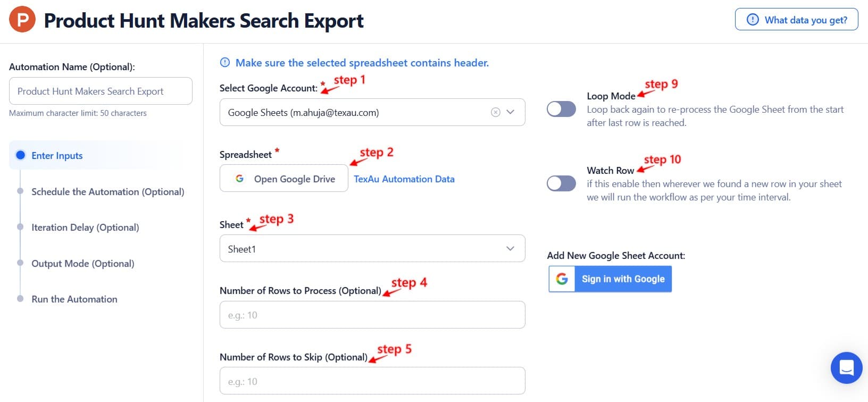868x402 pixels.
Task: Click the Google 'G' icon on sign-in button
Action: [562, 279]
